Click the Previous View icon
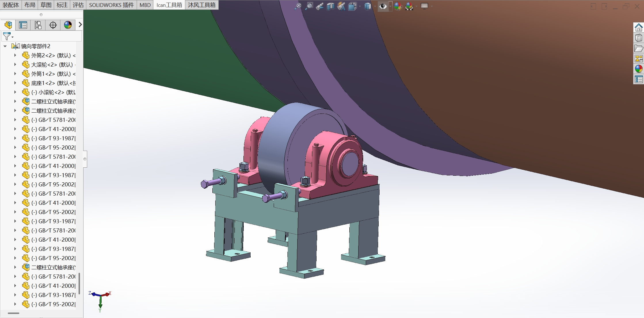Viewport: 644px width, 318px height. point(320,6)
